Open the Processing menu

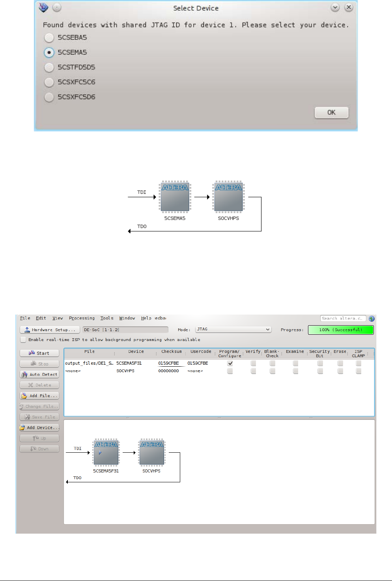coord(82,318)
